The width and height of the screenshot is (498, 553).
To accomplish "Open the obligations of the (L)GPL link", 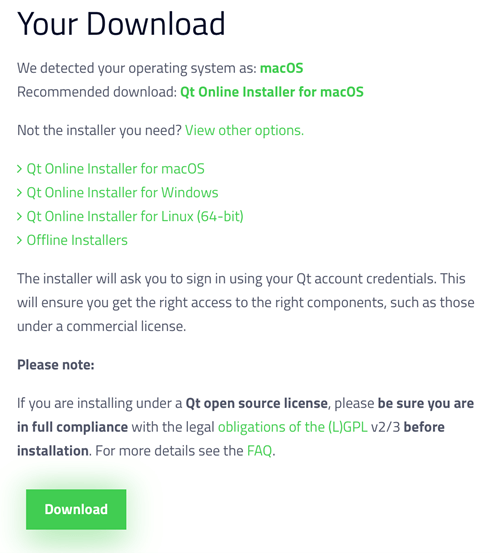I will click(292, 427).
